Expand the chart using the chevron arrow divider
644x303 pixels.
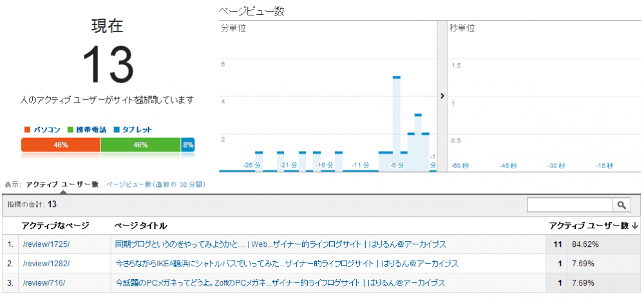[x=442, y=95]
